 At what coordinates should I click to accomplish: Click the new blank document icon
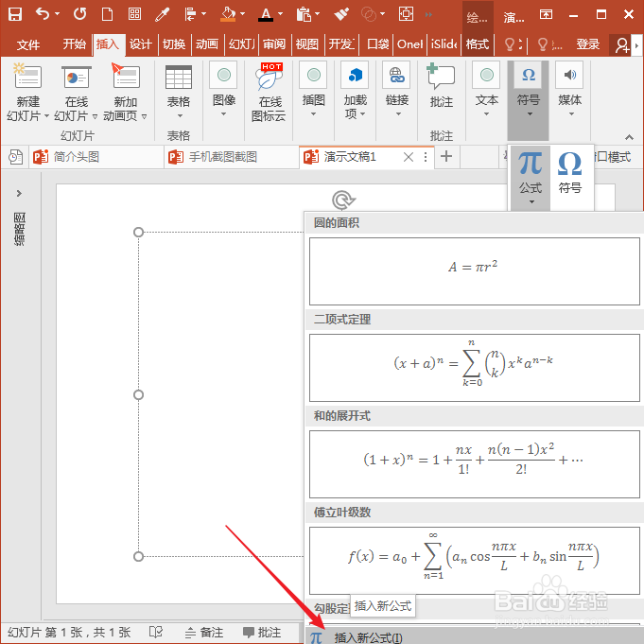[x=107, y=14]
